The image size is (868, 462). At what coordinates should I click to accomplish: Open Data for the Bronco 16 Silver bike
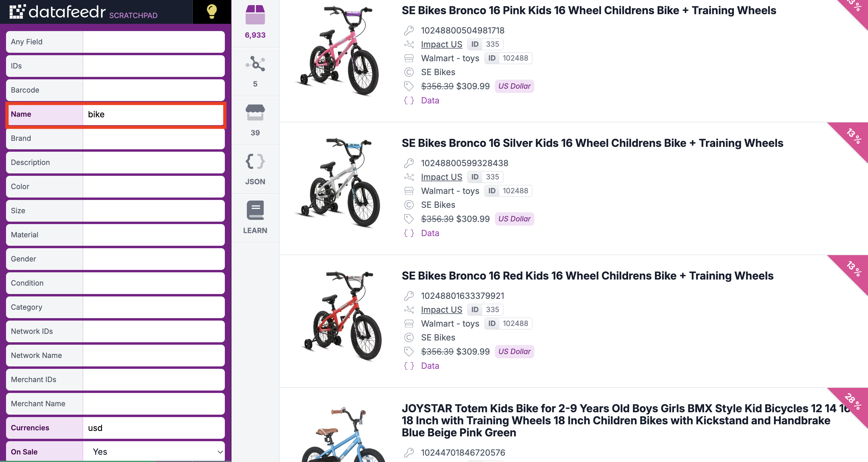click(x=430, y=233)
